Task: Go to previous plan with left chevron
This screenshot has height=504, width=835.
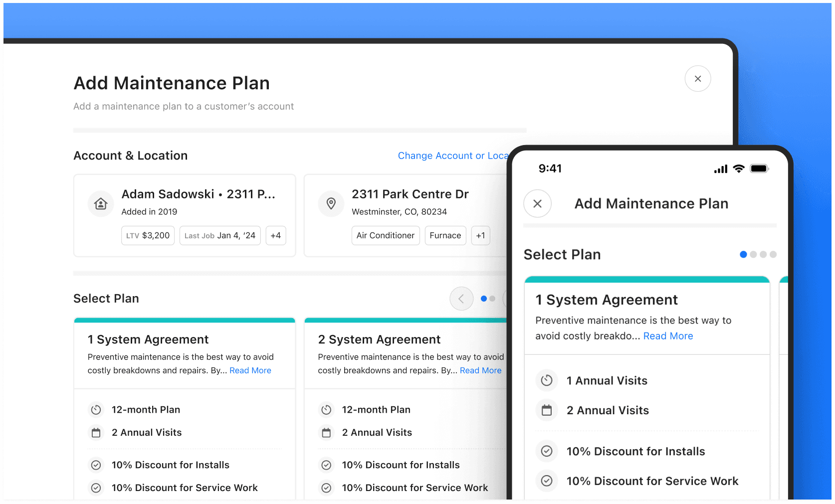Action: tap(461, 299)
